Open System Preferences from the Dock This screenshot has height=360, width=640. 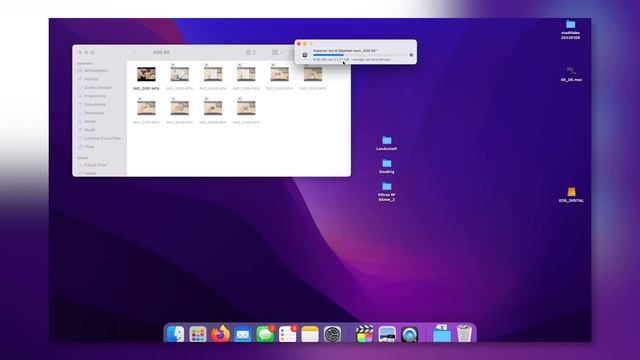(x=332, y=334)
